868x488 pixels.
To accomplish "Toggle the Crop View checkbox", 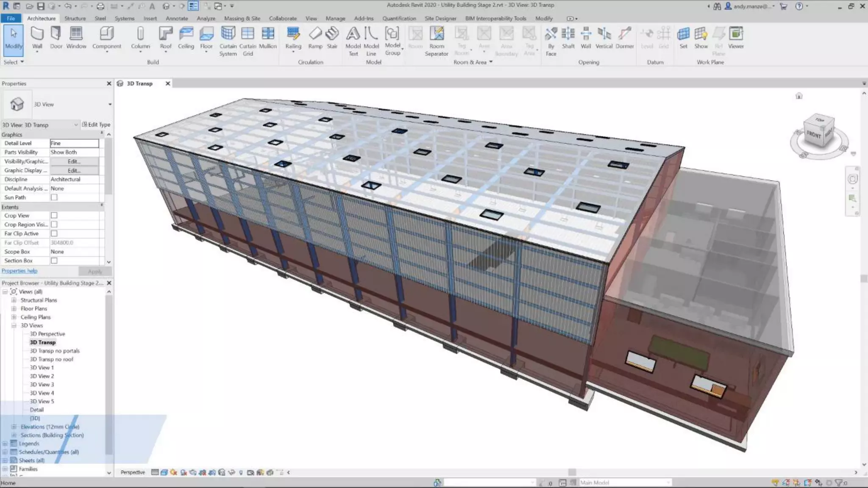I will [x=54, y=216].
